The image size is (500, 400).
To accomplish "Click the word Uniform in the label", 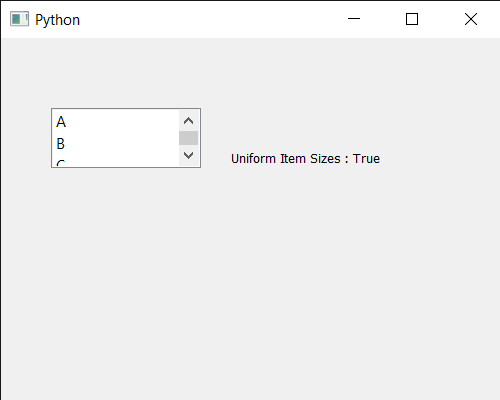I will pos(253,159).
